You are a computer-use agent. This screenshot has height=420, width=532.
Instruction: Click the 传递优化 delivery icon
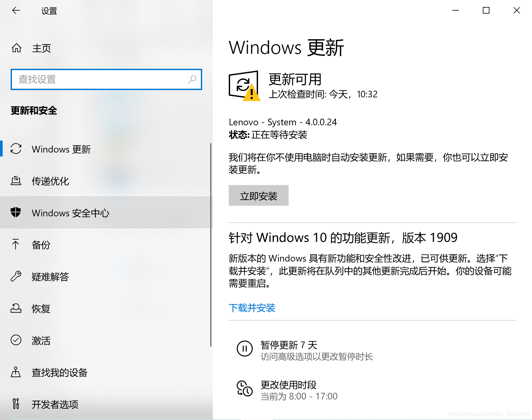coord(16,181)
